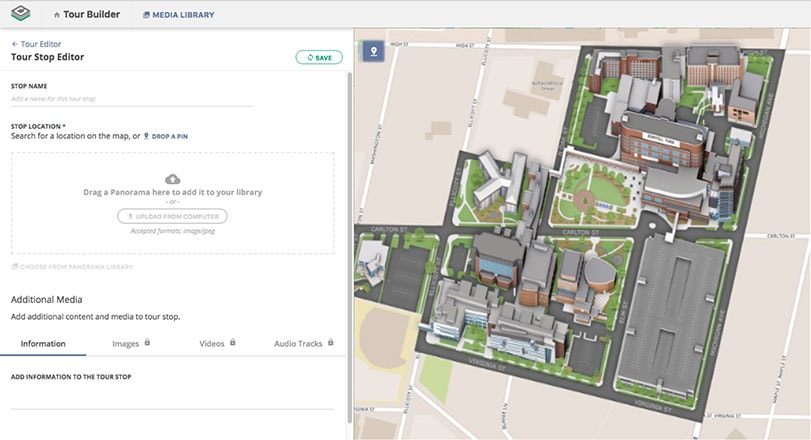Click the app logo icon in header
This screenshot has width=811, height=440.
[20, 13]
